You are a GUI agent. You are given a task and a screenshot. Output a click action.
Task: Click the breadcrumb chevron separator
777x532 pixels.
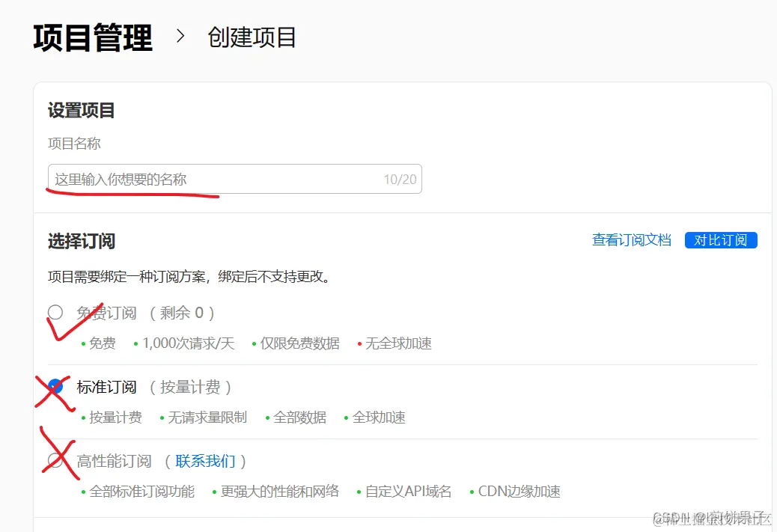pyautogui.click(x=180, y=36)
